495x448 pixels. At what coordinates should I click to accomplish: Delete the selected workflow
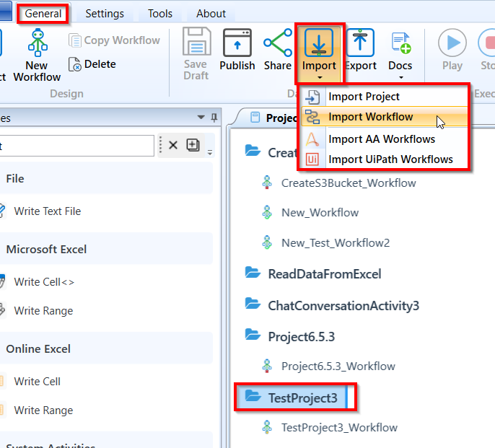coord(92,64)
